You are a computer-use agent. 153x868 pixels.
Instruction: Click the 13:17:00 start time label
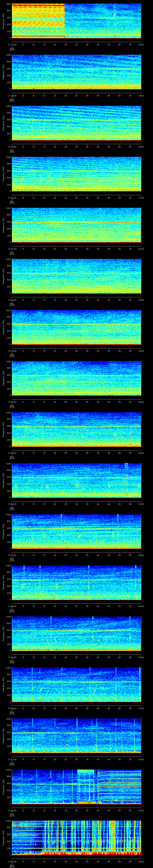click(12, 45)
